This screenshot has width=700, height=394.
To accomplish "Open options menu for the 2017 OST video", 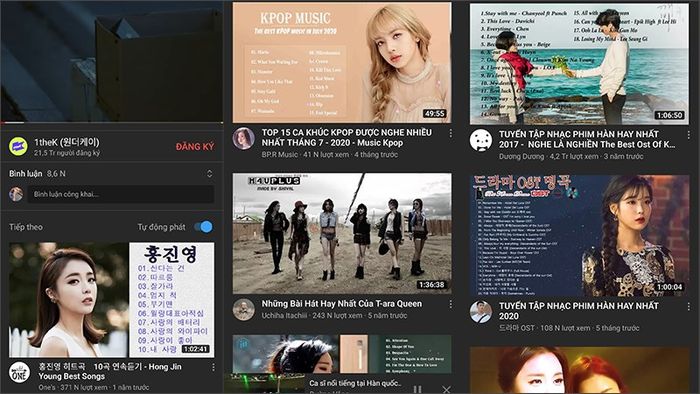I will (x=688, y=135).
